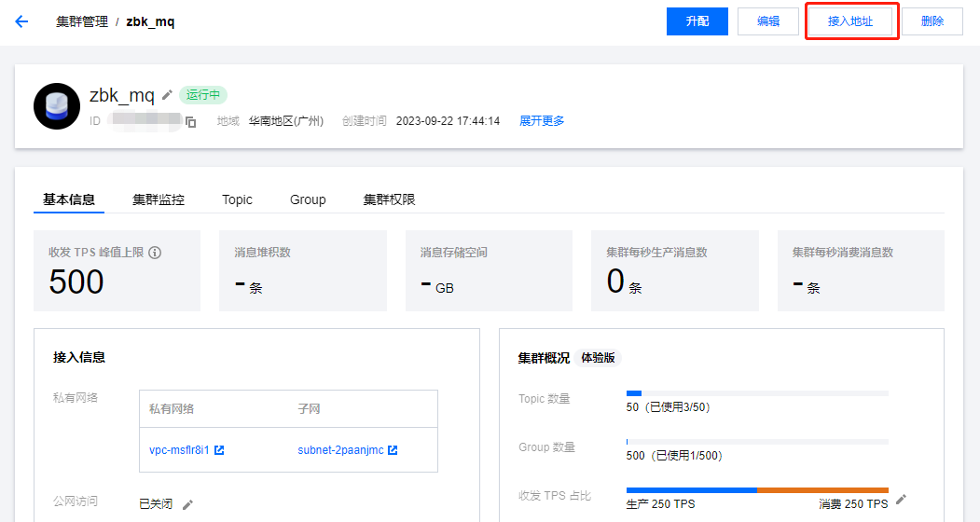
Task: Open the vpc-msflr8i1 network link
Action: pyautogui.click(x=179, y=450)
